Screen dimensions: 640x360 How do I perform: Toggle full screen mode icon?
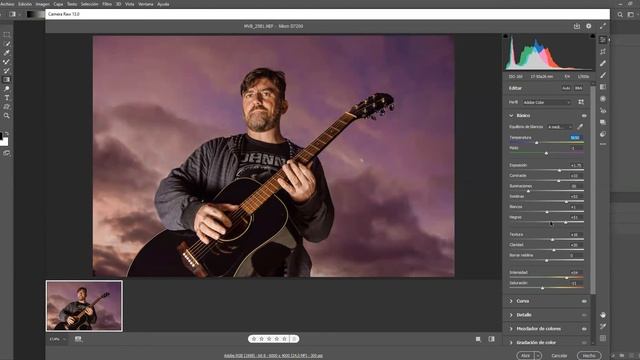(603, 26)
